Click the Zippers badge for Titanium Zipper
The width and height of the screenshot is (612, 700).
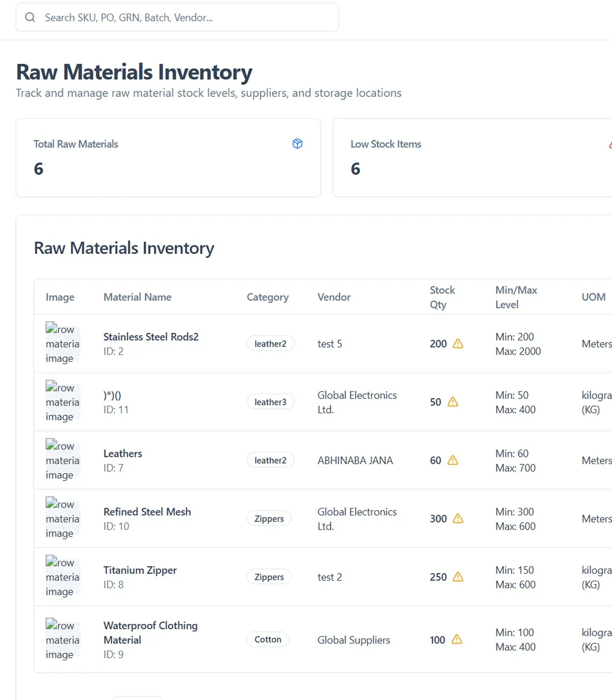tap(269, 577)
